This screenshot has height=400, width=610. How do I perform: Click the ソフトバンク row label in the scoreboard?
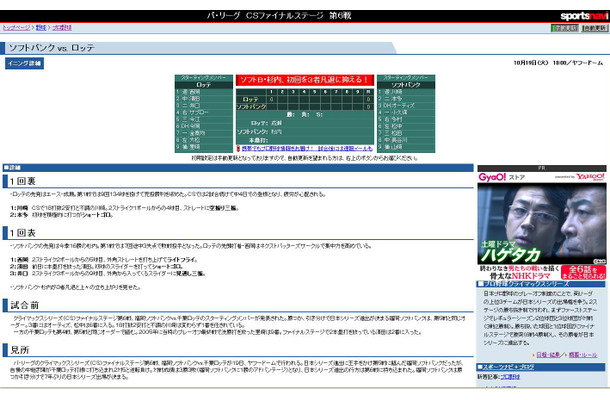(251, 107)
